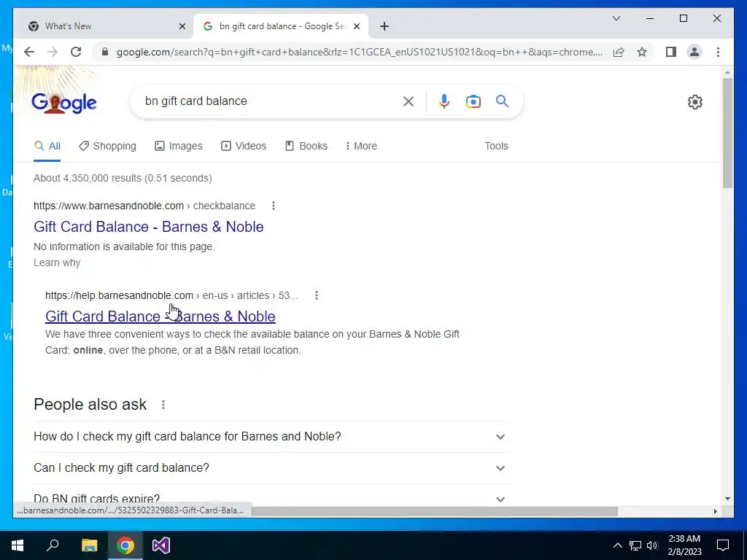Open the volume control in tray

tap(652, 545)
